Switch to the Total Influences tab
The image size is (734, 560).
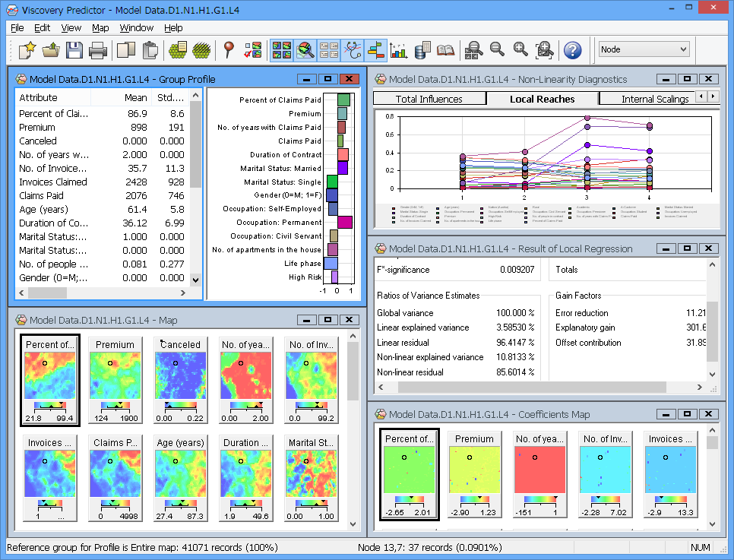coord(429,99)
